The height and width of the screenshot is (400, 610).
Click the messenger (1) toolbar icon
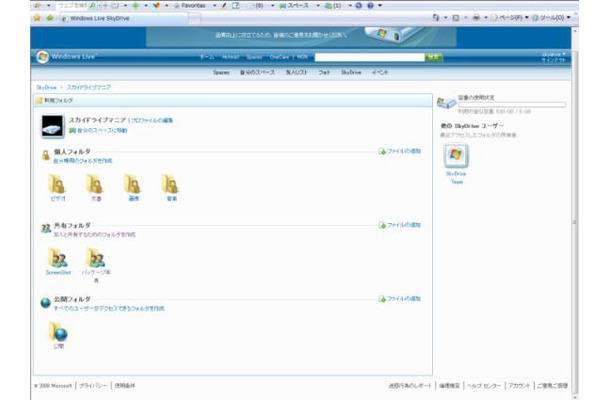point(333,5)
